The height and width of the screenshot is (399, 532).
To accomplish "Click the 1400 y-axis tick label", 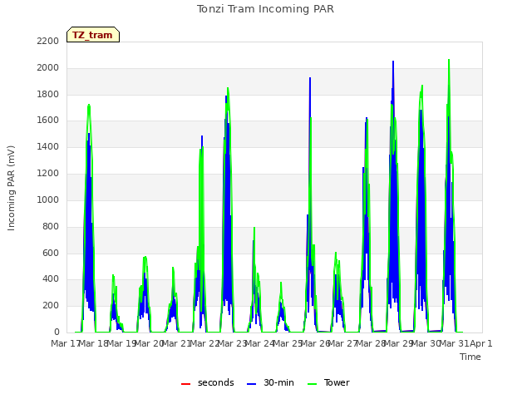I will [48, 147].
